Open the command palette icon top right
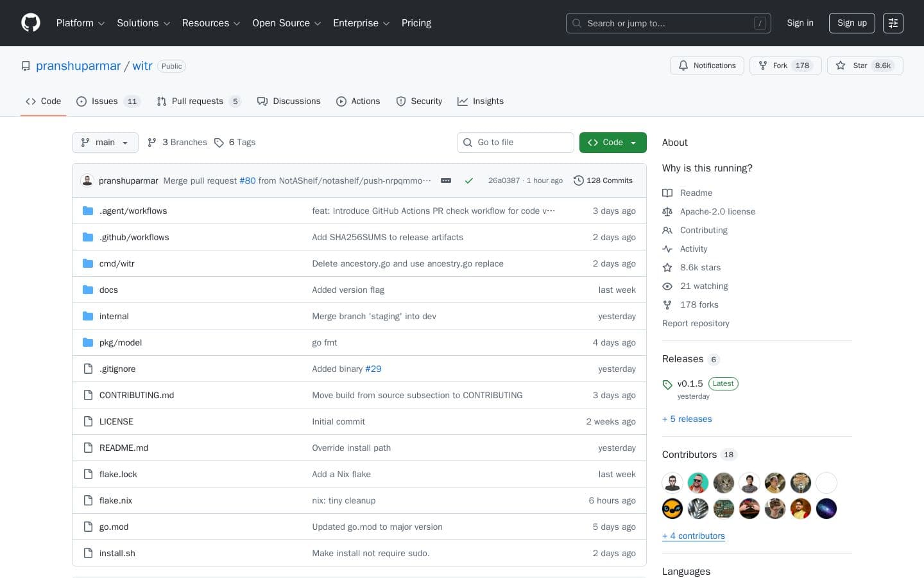This screenshot has width=924, height=578. click(893, 23)
